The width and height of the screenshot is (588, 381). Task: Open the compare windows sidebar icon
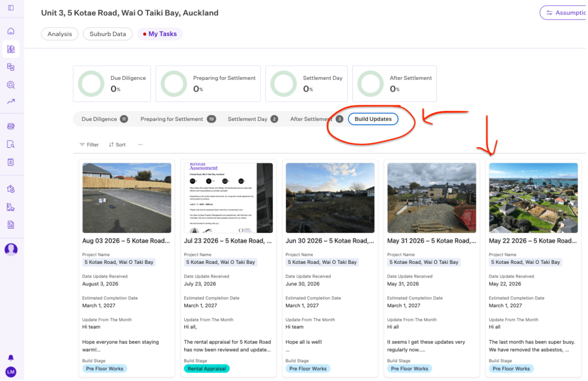point(11,67)
